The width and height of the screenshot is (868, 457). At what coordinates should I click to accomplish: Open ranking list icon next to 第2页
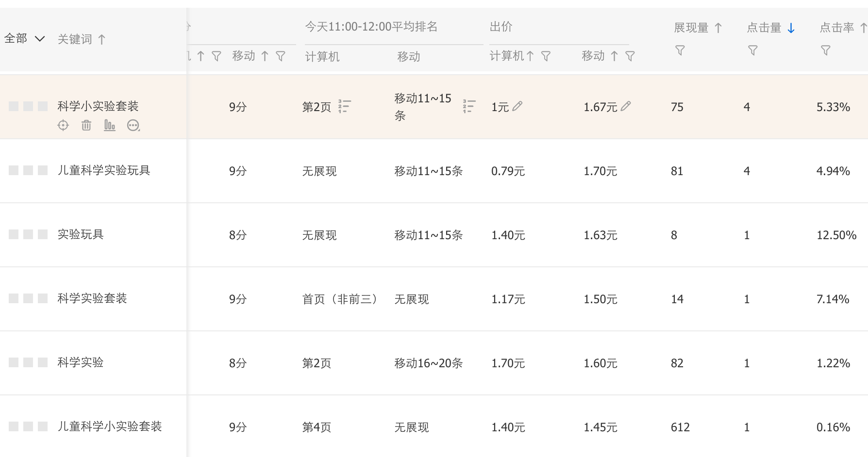click(345, 106)
